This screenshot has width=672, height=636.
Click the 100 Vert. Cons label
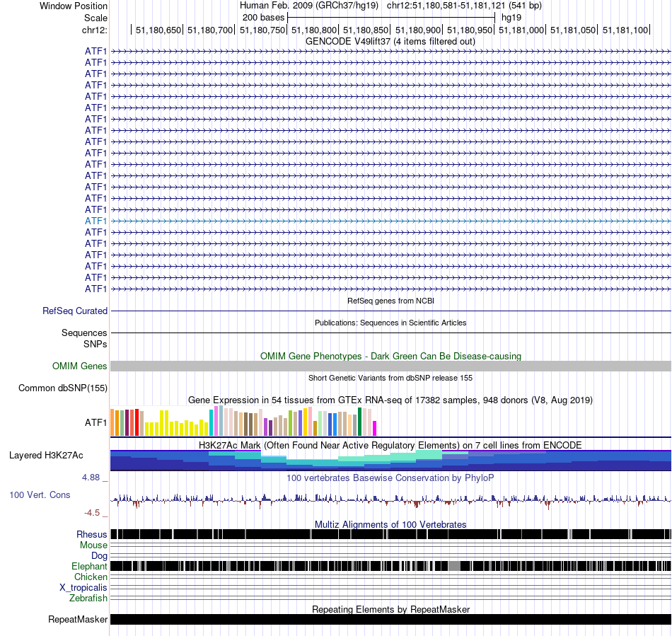40,495
